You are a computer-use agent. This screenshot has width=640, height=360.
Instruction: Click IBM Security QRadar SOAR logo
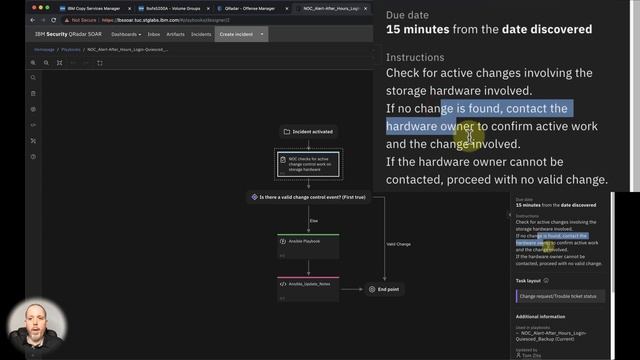coord(68,34)
